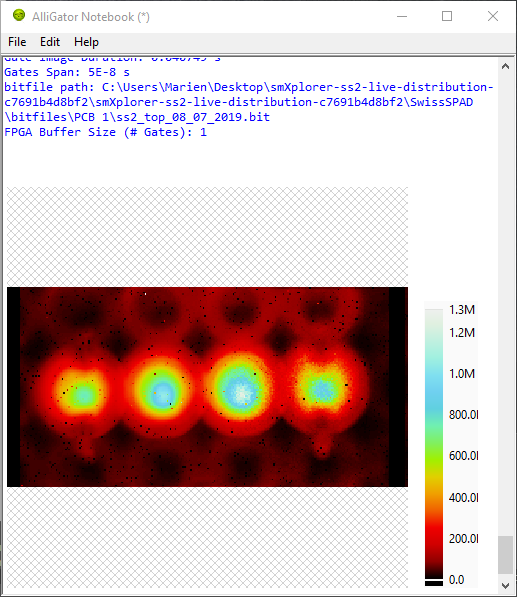Click the AlliGator app icon in title bar

[x=19, y=16]
